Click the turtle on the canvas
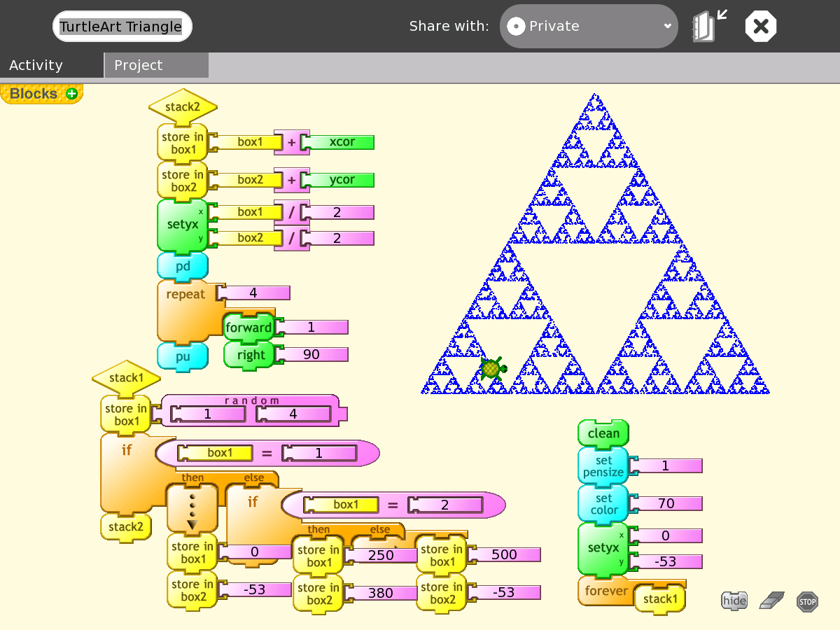 493,368
